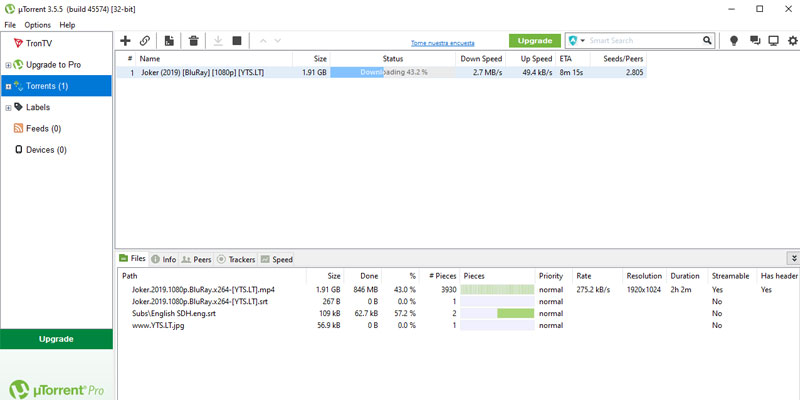
Task: Select Joker.2019.1080p.BluRay.x264-[YTS.LT].mp4 file
Action: click(204, 289)
